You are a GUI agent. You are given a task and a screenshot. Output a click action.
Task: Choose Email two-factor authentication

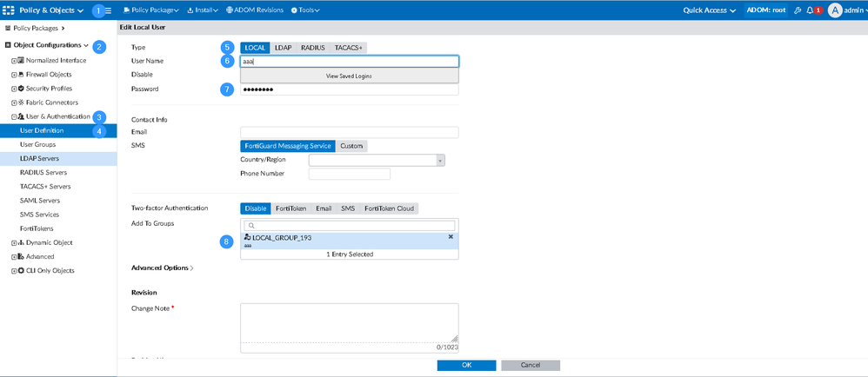point(324,208)
